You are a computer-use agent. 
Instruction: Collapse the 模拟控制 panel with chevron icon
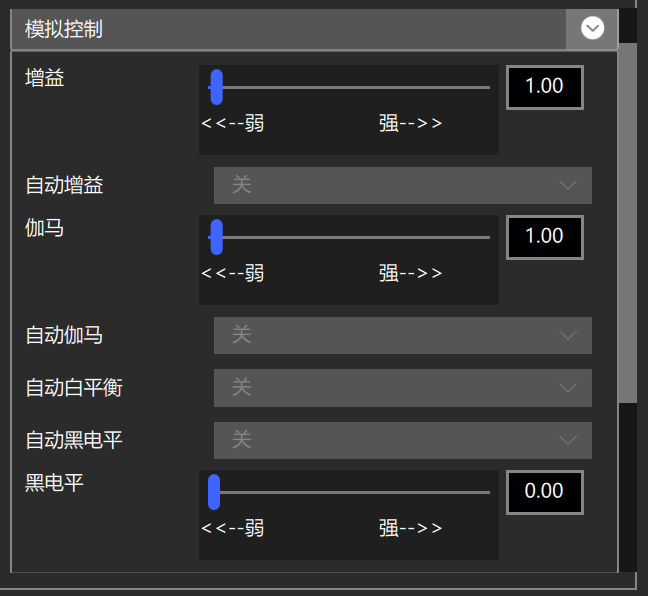tap(592, 29)
